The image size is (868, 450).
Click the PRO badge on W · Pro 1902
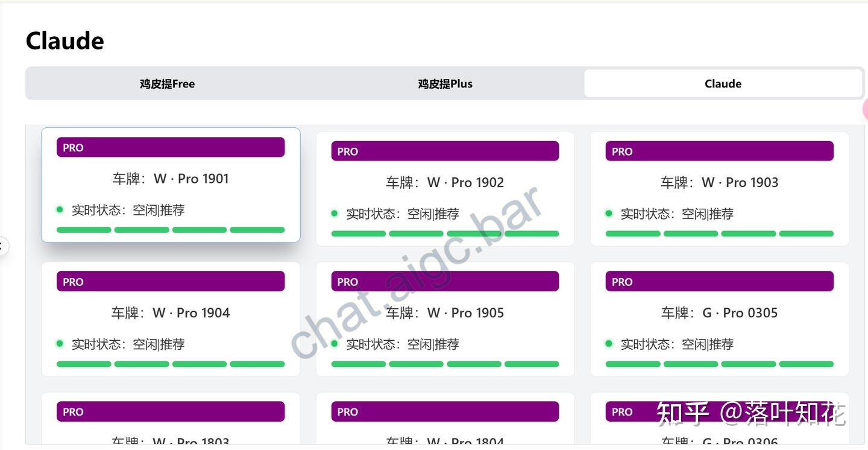pyautogui.click(x=445, y=151)
